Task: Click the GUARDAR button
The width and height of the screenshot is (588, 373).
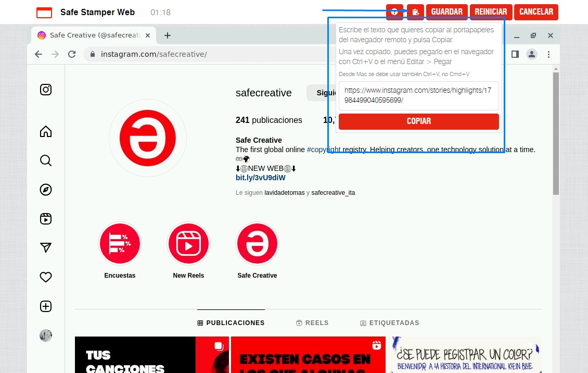Action: (446, 12)
